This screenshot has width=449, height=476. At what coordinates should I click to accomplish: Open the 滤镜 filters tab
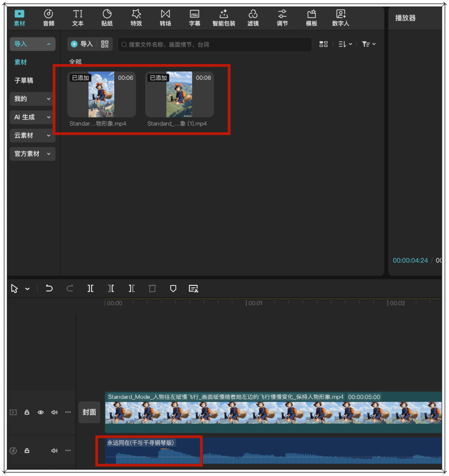253,18
